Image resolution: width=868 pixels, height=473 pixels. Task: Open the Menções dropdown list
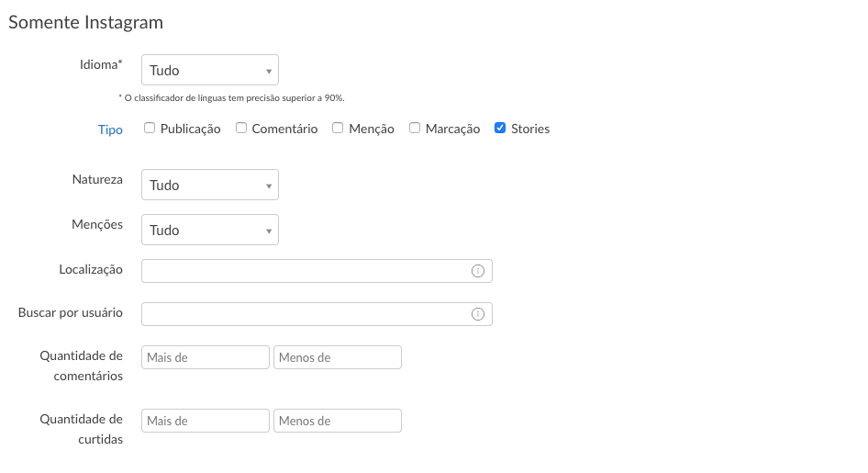click(210, 231)
